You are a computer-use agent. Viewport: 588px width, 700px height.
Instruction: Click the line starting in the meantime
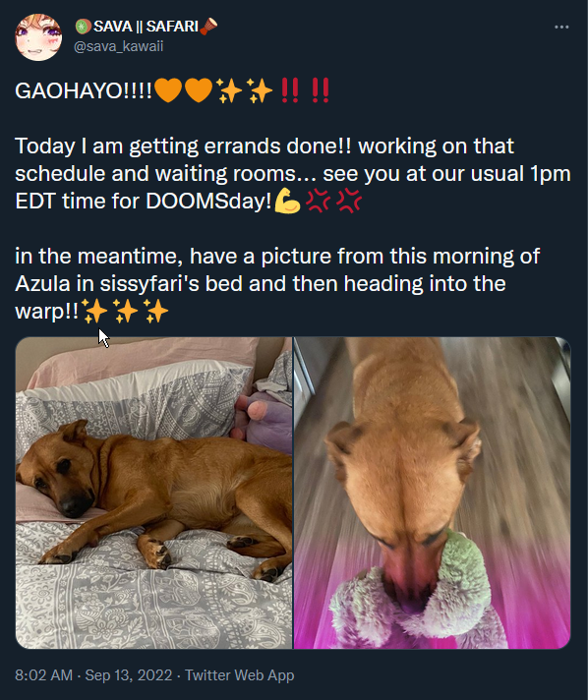point(277,257)
